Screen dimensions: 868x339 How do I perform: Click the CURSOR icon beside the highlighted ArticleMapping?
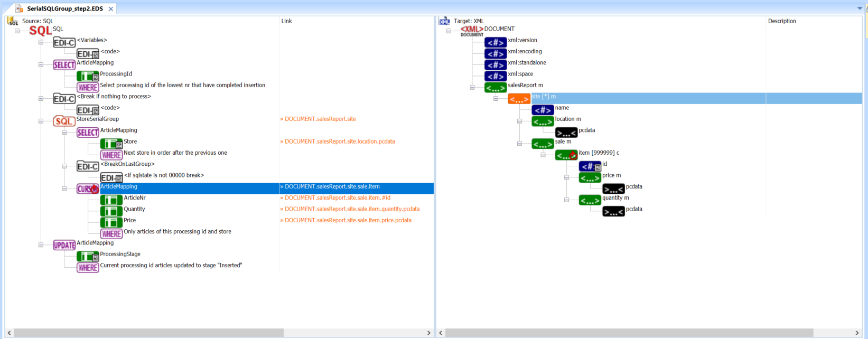click(x=88, y=189)
